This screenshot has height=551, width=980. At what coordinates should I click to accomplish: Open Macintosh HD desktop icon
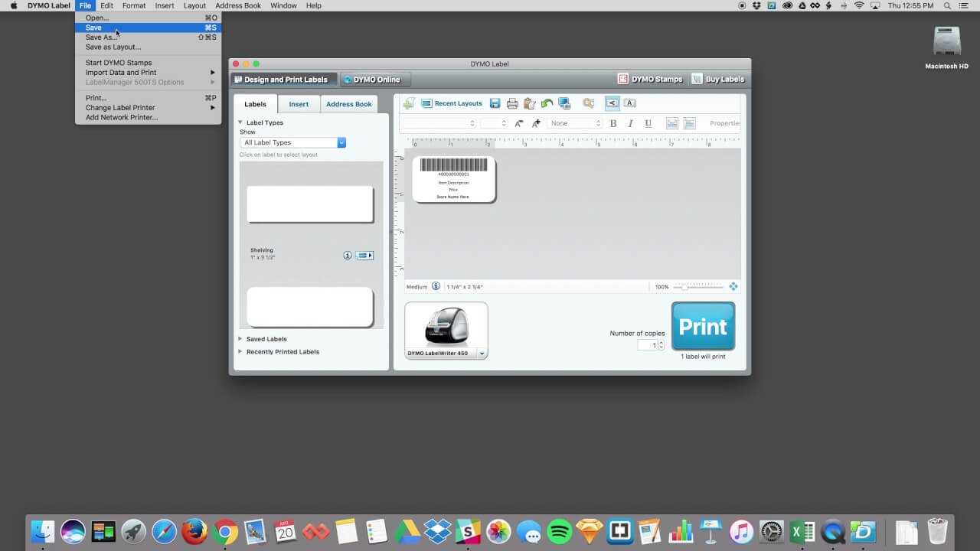coord(947,47)
